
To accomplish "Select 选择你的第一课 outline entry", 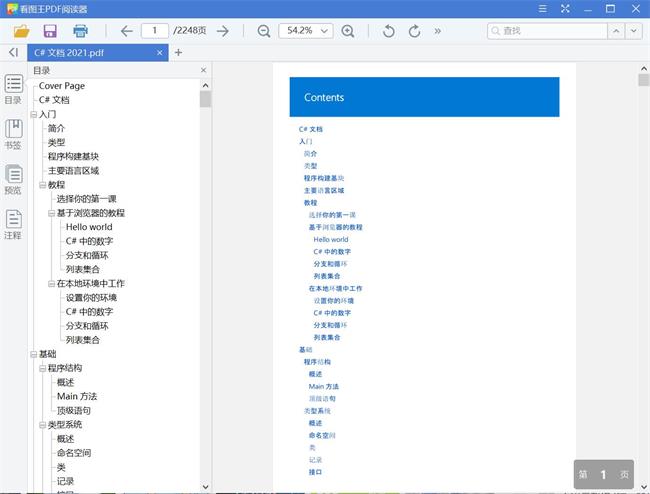I will tap(87, 199).
